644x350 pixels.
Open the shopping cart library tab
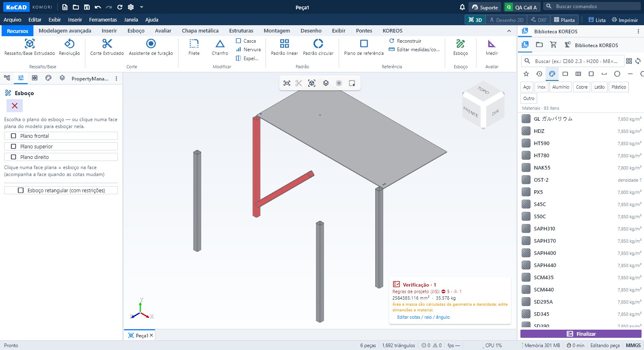pyautogui.click(x=553, y=45)
